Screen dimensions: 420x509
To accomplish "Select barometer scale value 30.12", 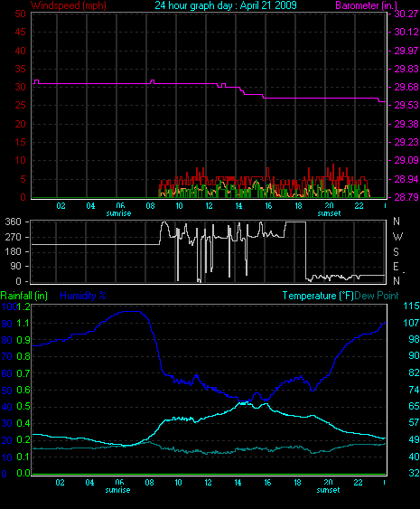I will pos(406,32).
